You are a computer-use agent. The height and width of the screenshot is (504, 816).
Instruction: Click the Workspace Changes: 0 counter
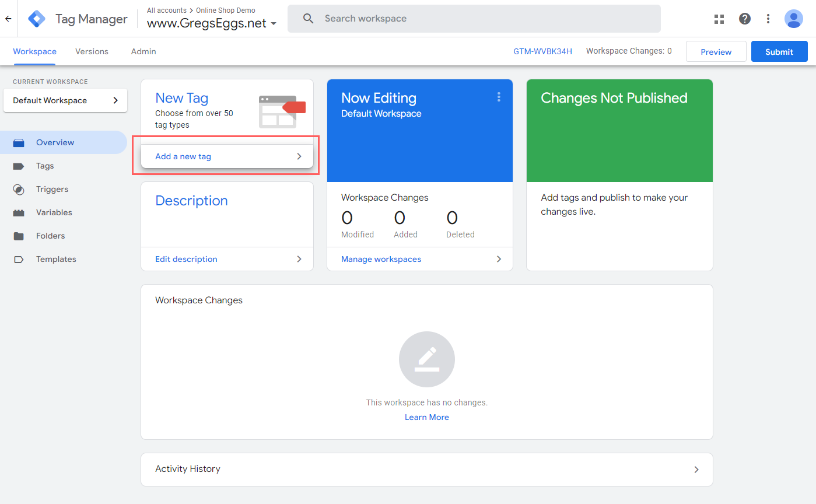629,51
